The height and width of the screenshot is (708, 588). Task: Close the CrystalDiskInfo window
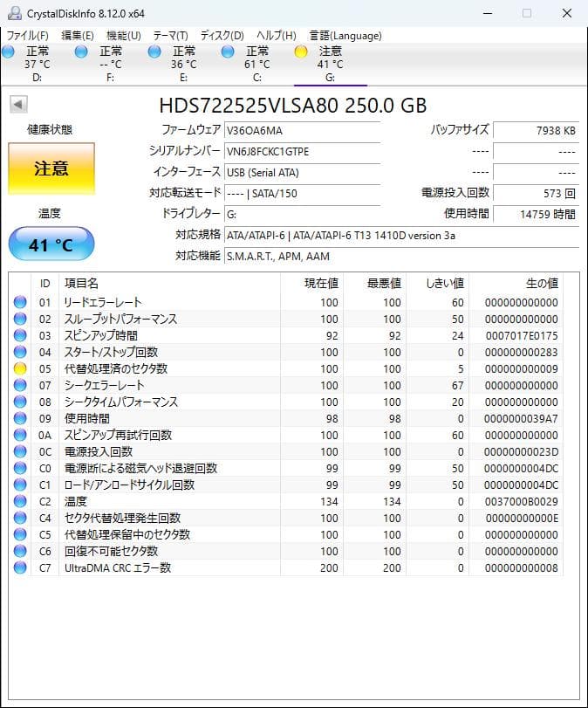[x=567, y=14]
